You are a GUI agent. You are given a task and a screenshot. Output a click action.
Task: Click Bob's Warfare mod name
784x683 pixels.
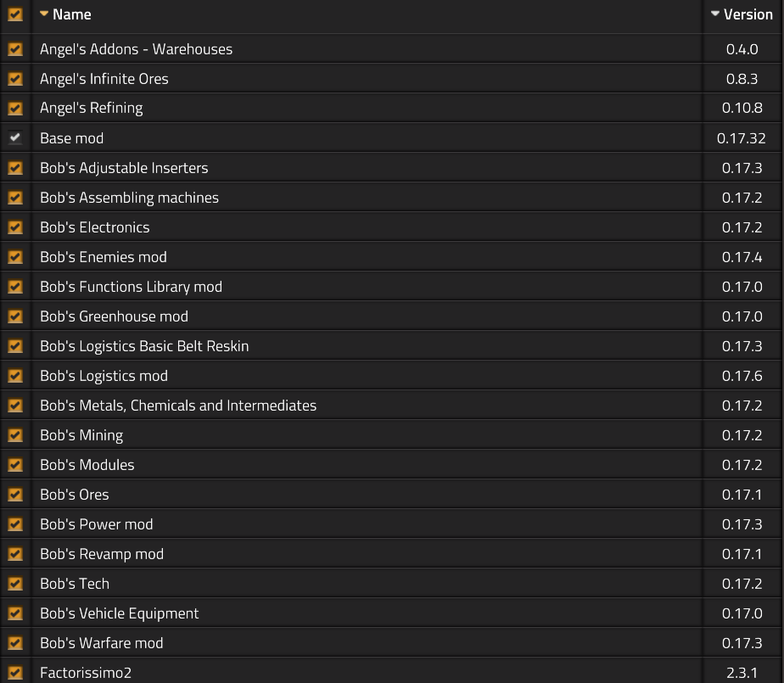[x=102, y=643]
